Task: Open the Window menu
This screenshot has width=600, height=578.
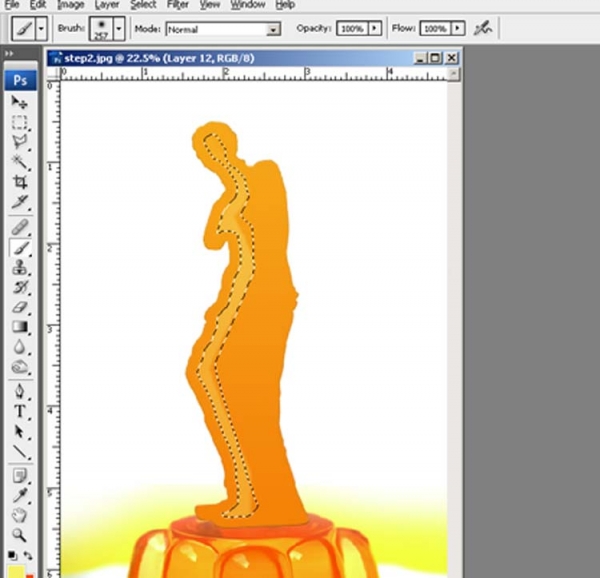Action: 248,5
